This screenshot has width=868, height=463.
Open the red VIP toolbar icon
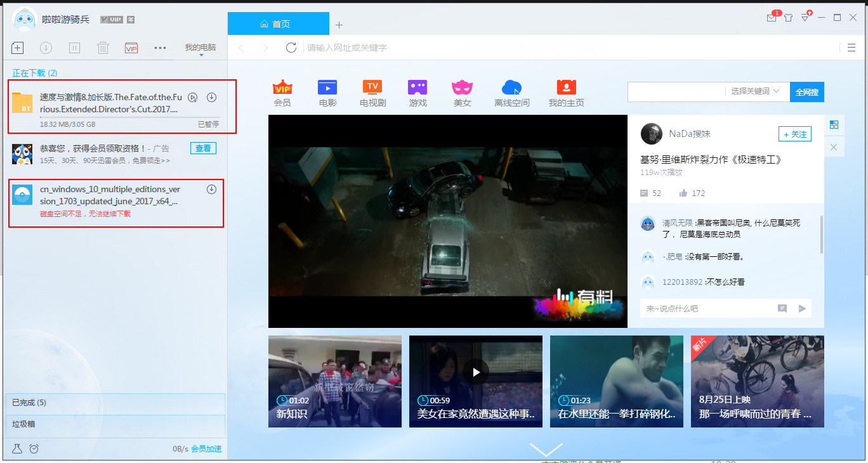point(131,48)
